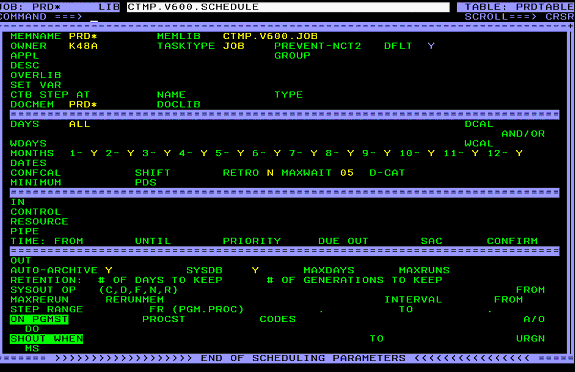Toggle the AUTO-ARCHIVE Y flag
The height and width of the screenshot is (372, 575).
coord(109,270)
